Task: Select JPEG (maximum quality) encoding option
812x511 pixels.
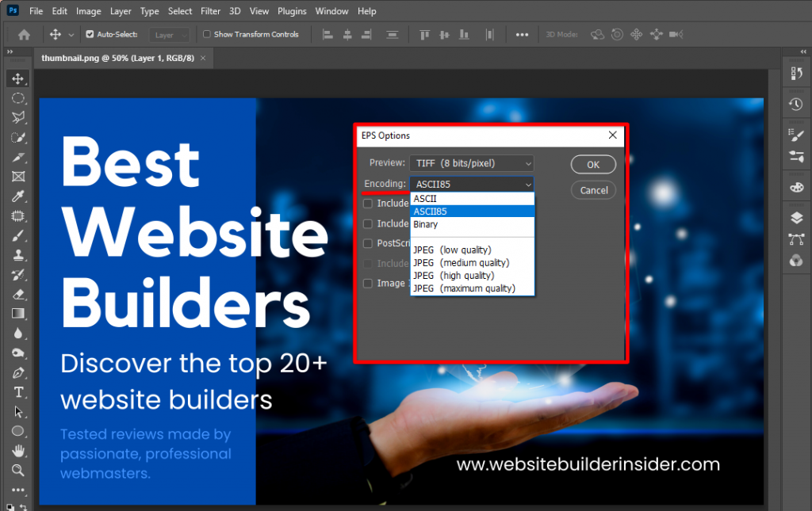Action: pyautogui.click(x=464, y=288)
